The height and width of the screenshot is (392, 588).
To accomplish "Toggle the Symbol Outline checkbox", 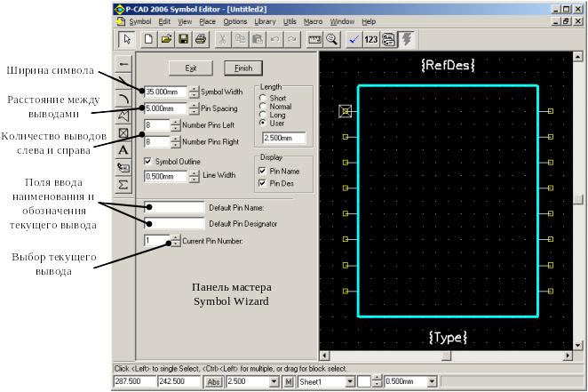I will pos(147,161).
